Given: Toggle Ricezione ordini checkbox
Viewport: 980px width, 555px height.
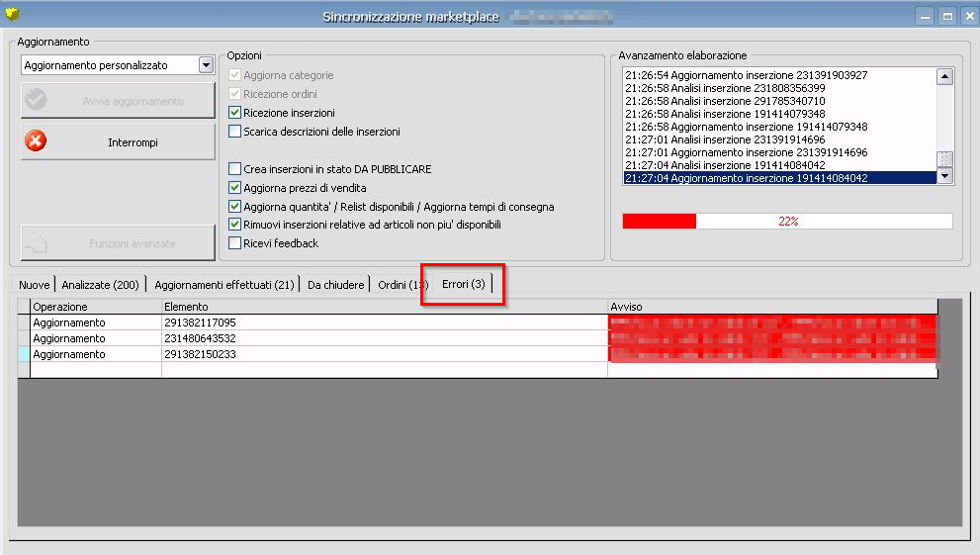Looking at the screenshot, I should pyautogui.click(x=235, y=94).
